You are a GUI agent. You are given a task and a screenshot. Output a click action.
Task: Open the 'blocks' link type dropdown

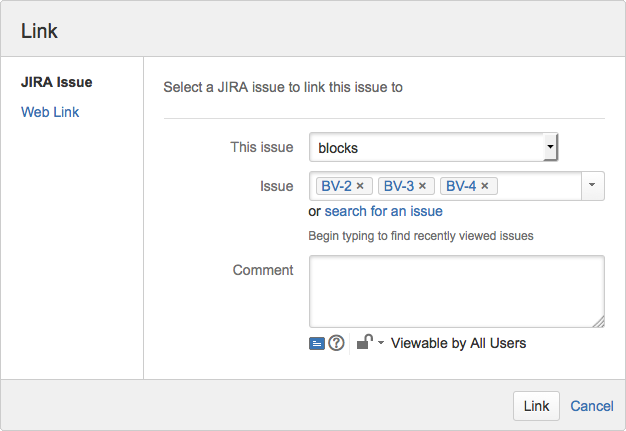coord(433,147)
